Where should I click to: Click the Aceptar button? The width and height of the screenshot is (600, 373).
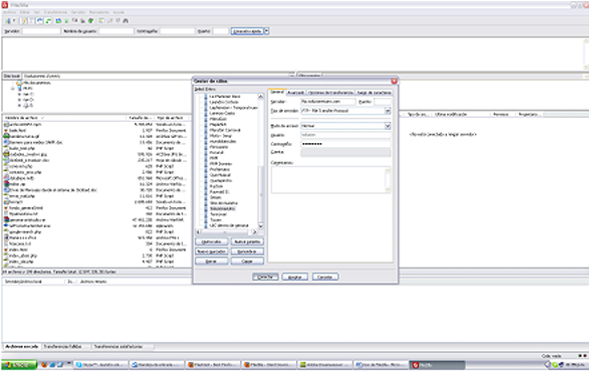point(295,277)
